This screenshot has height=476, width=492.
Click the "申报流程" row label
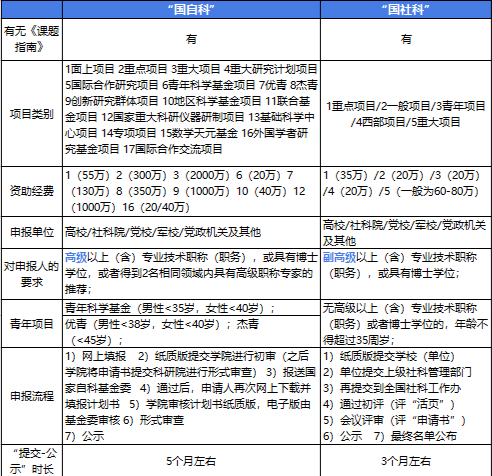[32, 396]
